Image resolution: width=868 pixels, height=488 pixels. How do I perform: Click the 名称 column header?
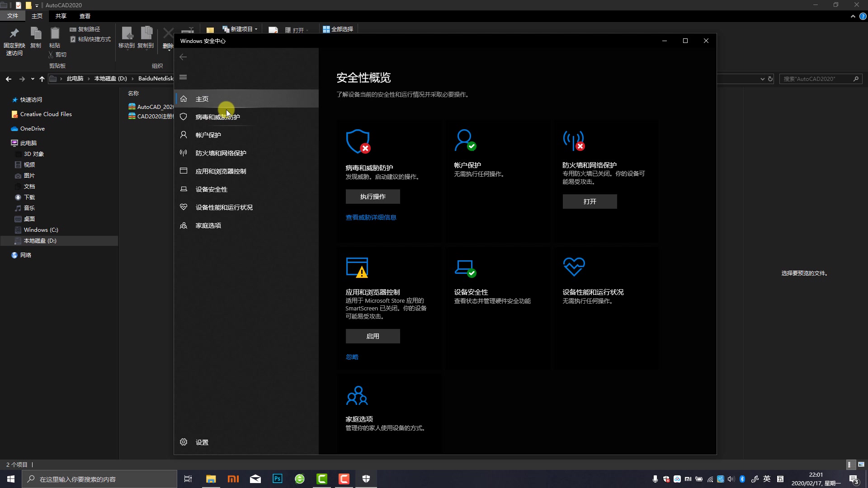click(x=133, y=93)
